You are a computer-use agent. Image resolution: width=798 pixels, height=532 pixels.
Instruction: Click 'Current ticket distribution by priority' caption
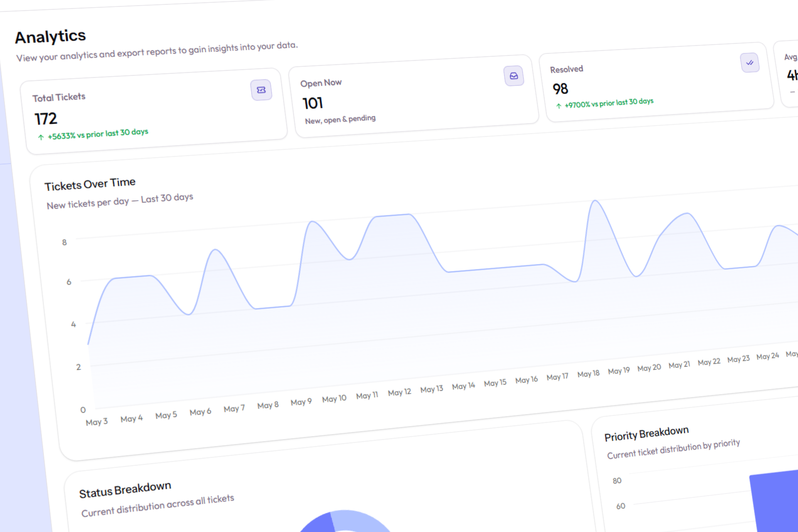tap(673, 449)
